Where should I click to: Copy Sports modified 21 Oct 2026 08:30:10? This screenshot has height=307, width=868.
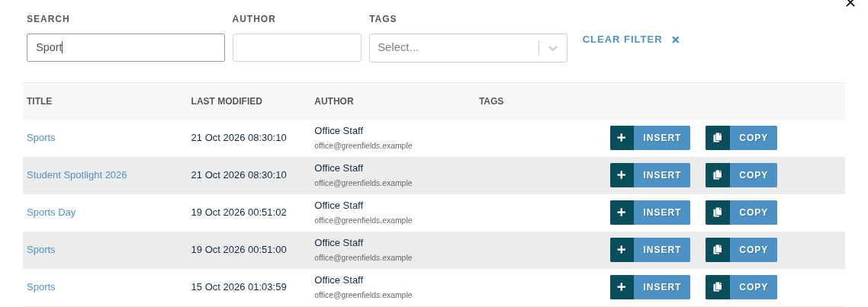click(741, 138)
